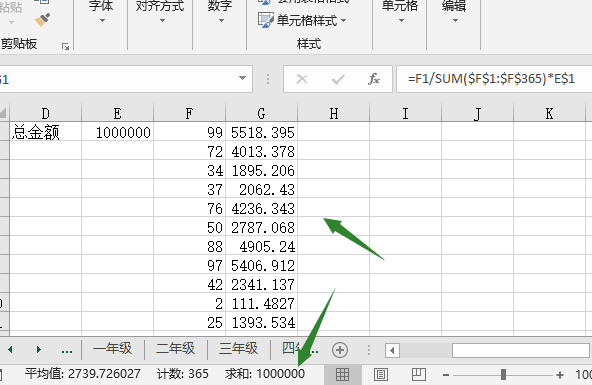
Task: Select cell with value 4905.24
Action: [261, 246]
